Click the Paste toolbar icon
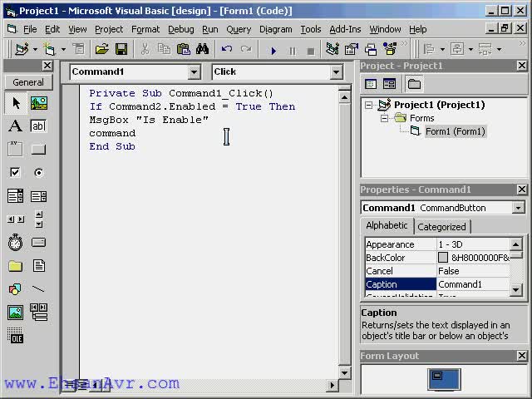 [183, 50]
